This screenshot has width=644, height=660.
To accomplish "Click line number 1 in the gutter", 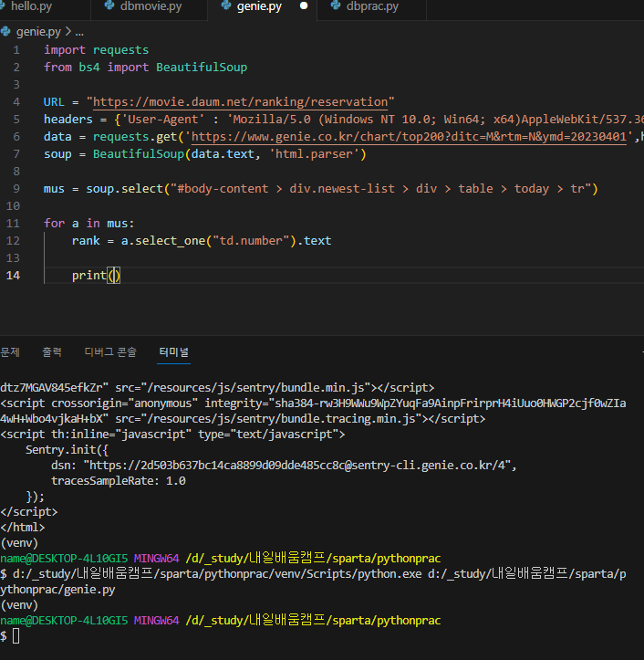I will (16, 50).
